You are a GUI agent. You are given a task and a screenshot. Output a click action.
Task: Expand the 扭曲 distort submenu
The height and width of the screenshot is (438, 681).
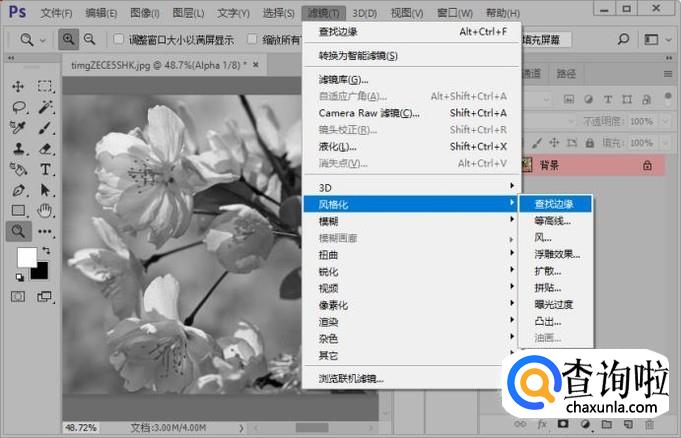tap(412, 255)
